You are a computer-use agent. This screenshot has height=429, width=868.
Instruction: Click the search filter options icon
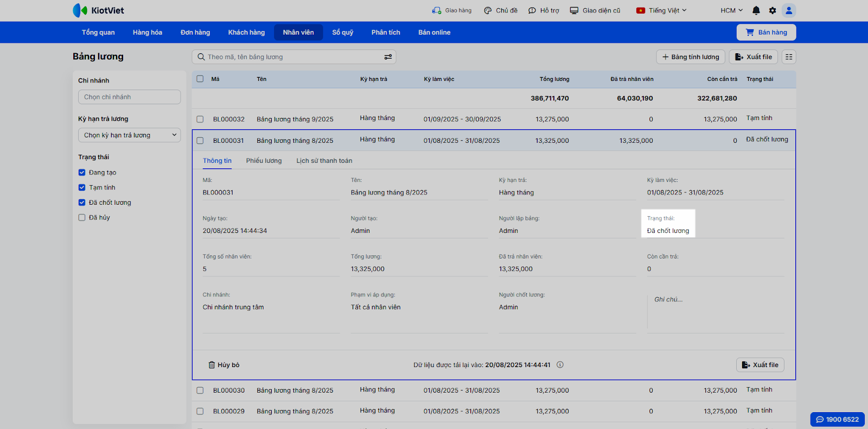(388, 57)
